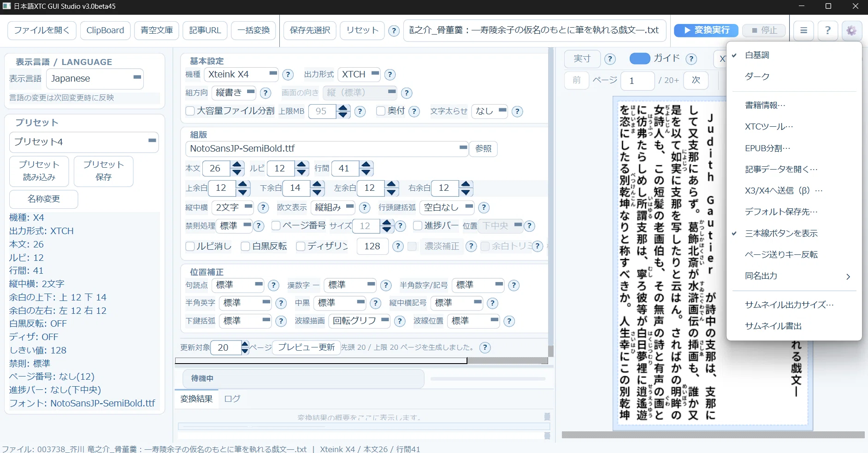This screenshot has width=868, height=453.
Task: Increase 本文 size with stepper up arrow
Action: point(237,165)
